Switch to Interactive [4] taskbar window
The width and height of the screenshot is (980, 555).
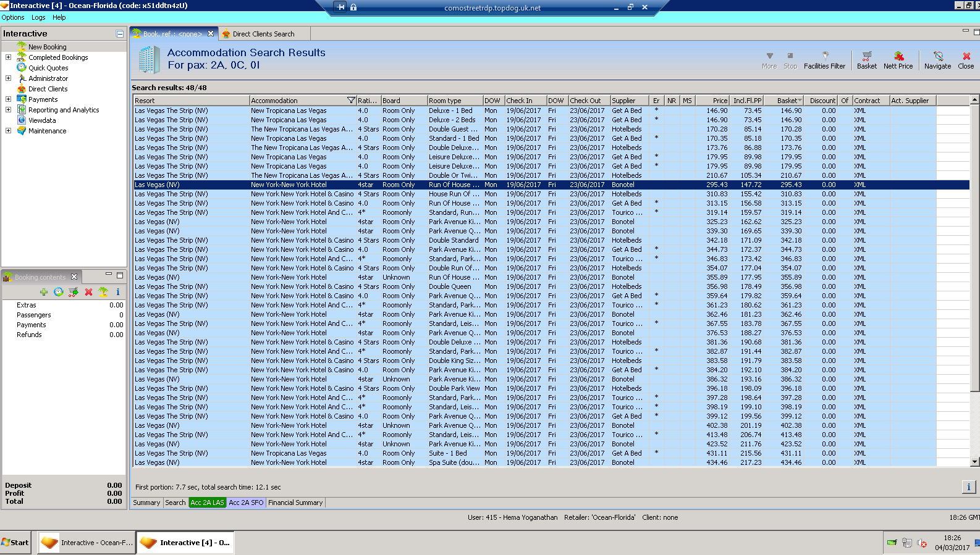[185, 543]
